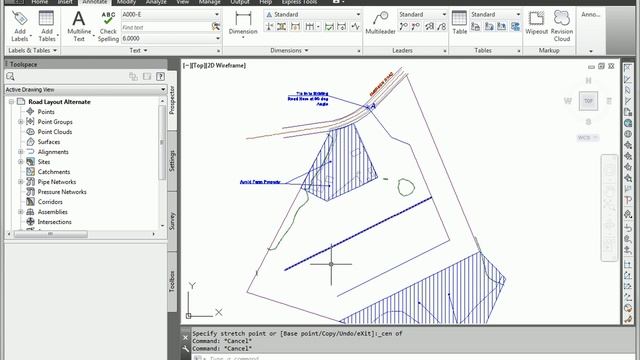Select Corridors in the Prospector tree

[50, 202]
